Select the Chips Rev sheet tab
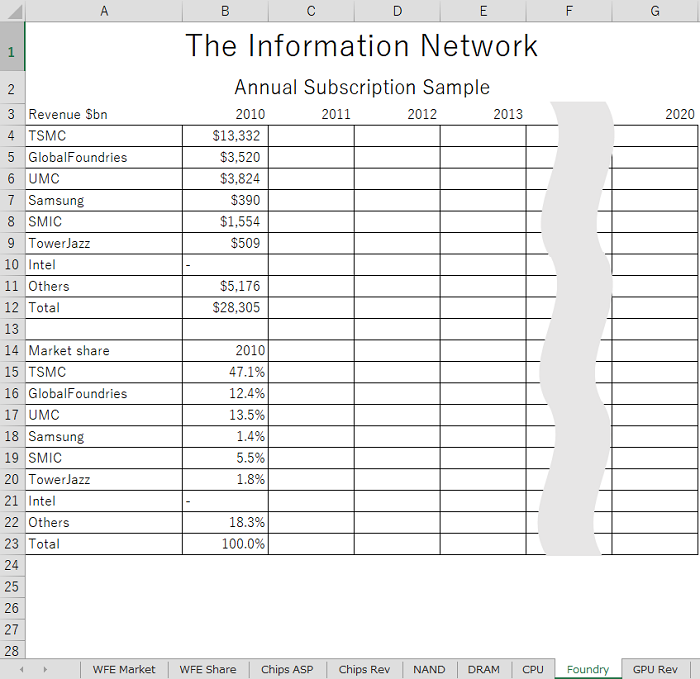 click(x=364, y=669)
